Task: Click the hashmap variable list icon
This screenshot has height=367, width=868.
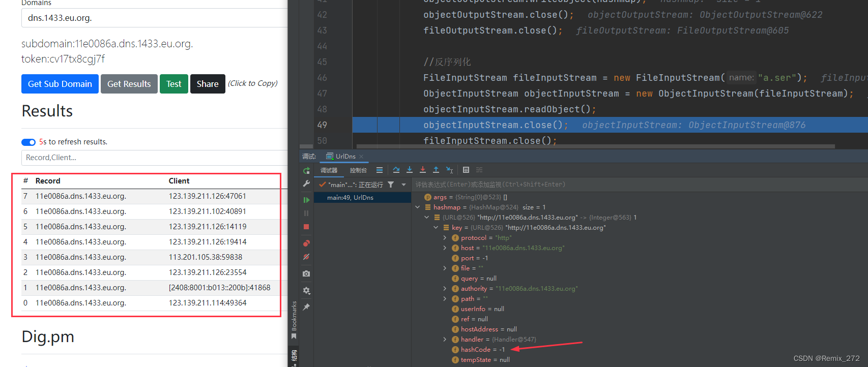Action: [428, 207]
